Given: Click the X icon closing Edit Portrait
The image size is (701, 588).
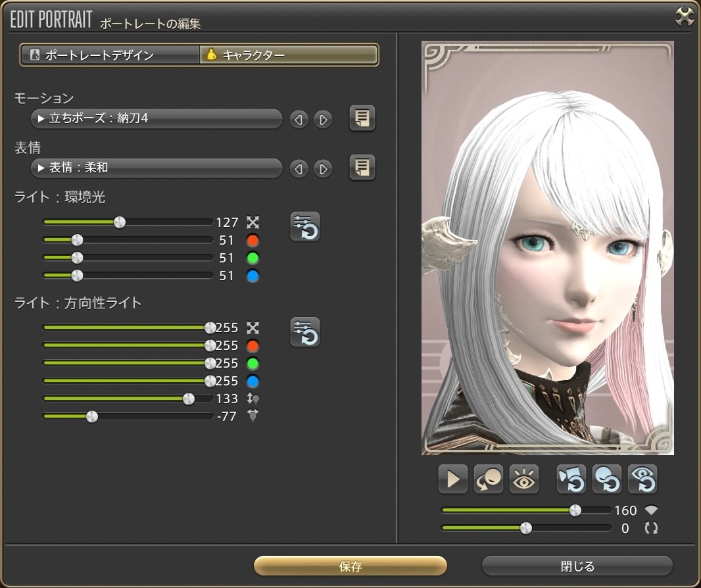Looking at the screenshot, I should tap(685, 17).
